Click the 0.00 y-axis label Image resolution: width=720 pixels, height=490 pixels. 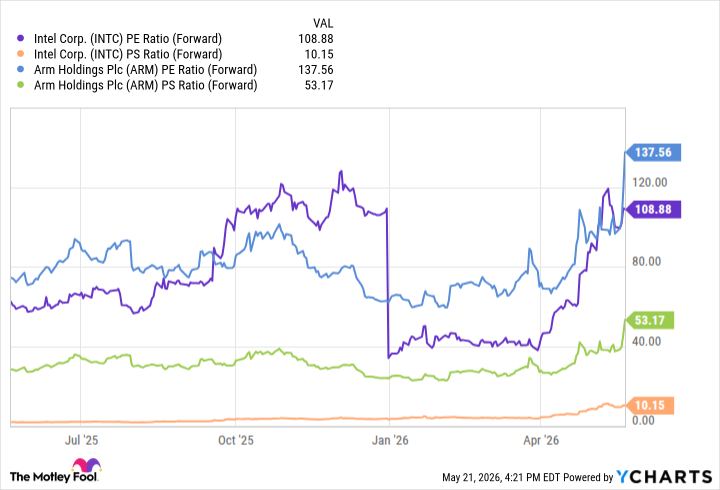643,421
